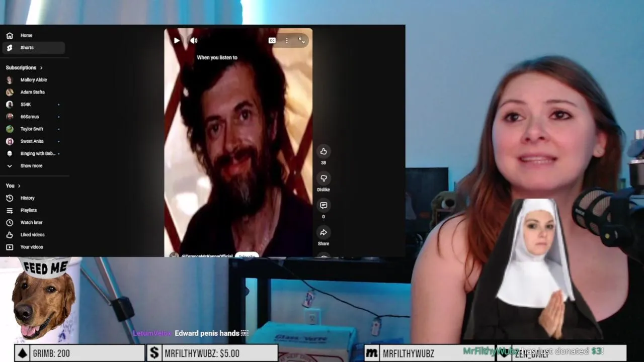Click the Mallory Abbie avatar
644x362 pixels.
pos(10,80)
